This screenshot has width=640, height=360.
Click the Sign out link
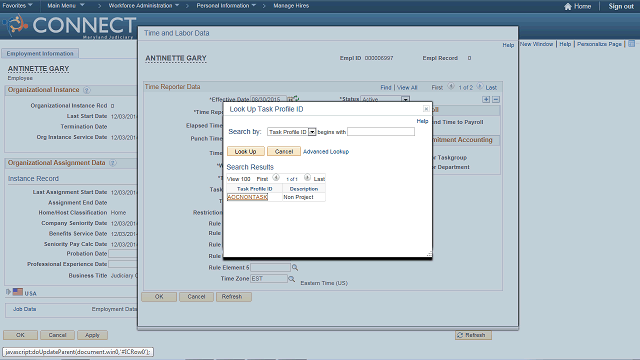click(x=621, y=6)
